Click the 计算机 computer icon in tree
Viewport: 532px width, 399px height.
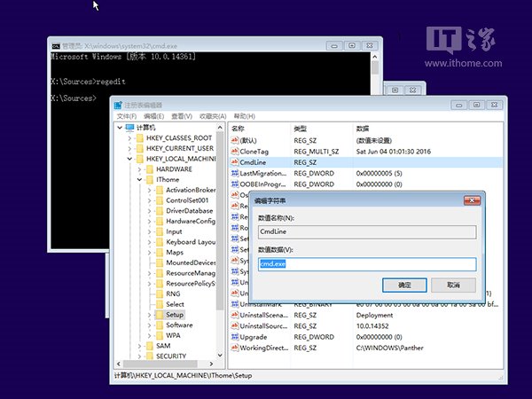(x=129, y=127)
